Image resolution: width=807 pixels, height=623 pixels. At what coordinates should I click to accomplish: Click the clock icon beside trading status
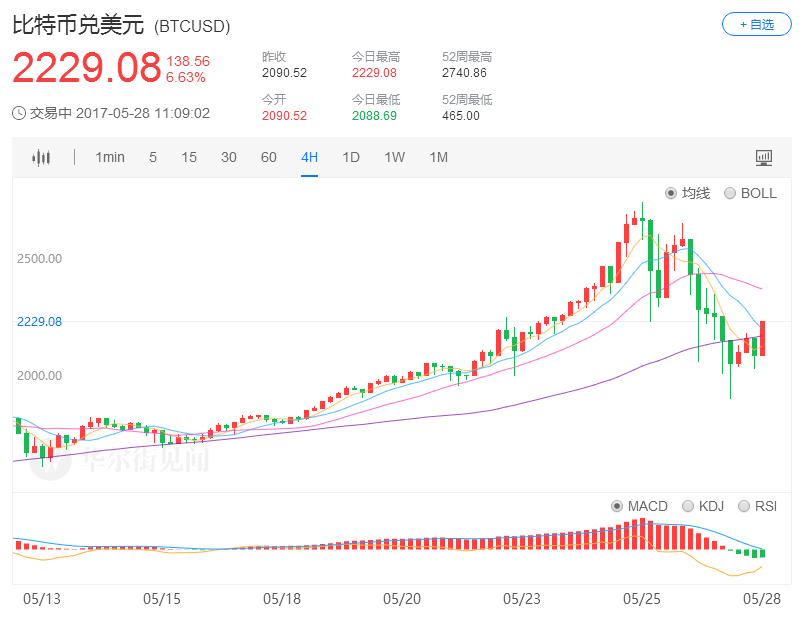(x=19, y=113)
